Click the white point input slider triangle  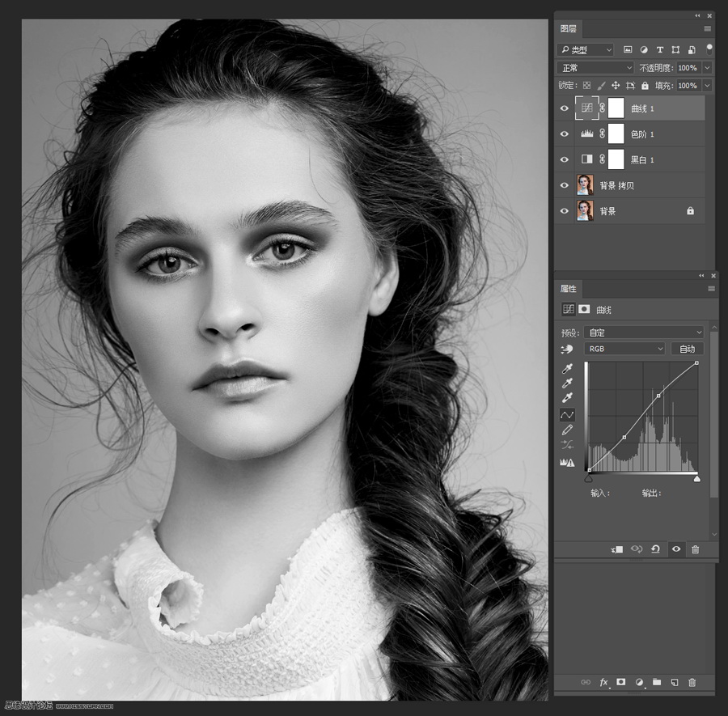tap(697, 478)
